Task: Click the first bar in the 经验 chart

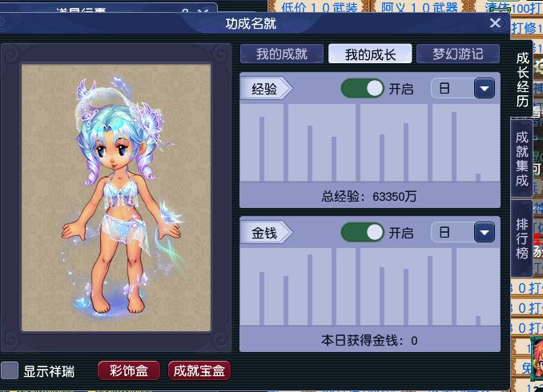Action: [x=262, y=149]
